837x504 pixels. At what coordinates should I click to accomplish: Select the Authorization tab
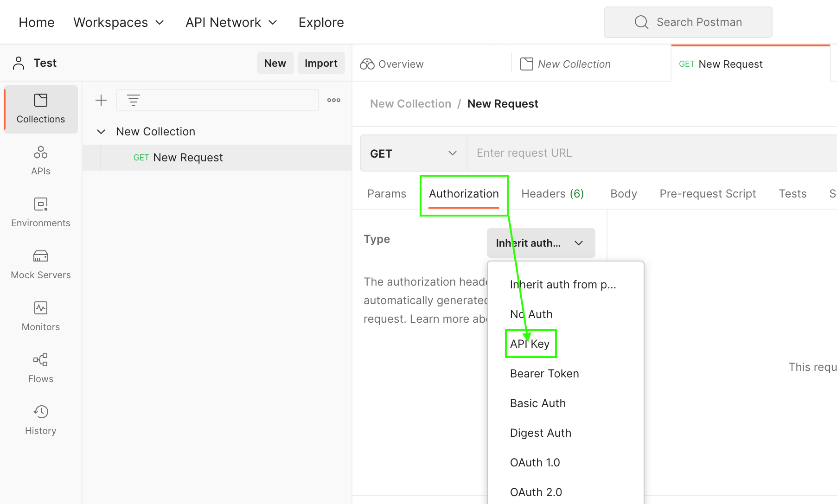pyautogui.click(x=464, y=194)
